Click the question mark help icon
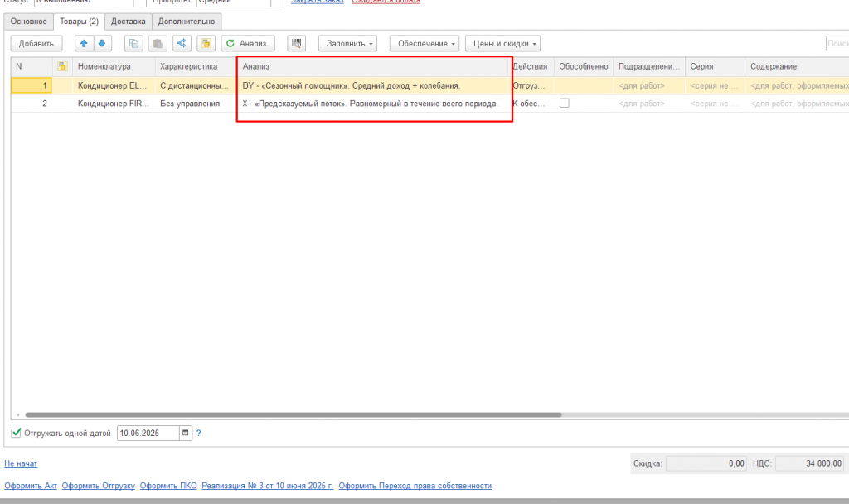The image size is (849, 504). click(199, 433)
